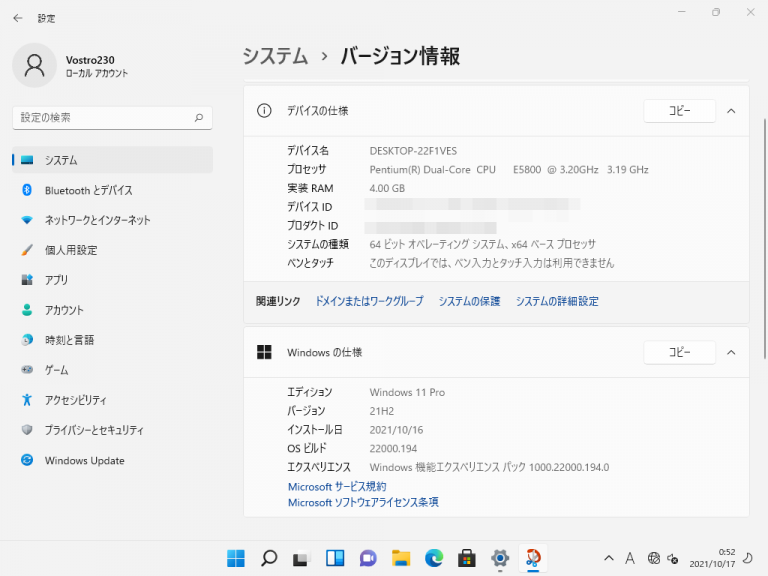This screenshot has height=576, width=768.
Task: Open File Explorer from taskbar
Action: pyautogui.click(x=401, y=557)
